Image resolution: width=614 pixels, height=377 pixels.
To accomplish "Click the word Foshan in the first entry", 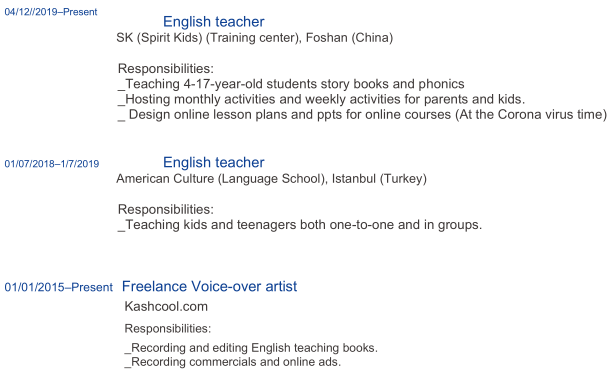I will (327, 38).
